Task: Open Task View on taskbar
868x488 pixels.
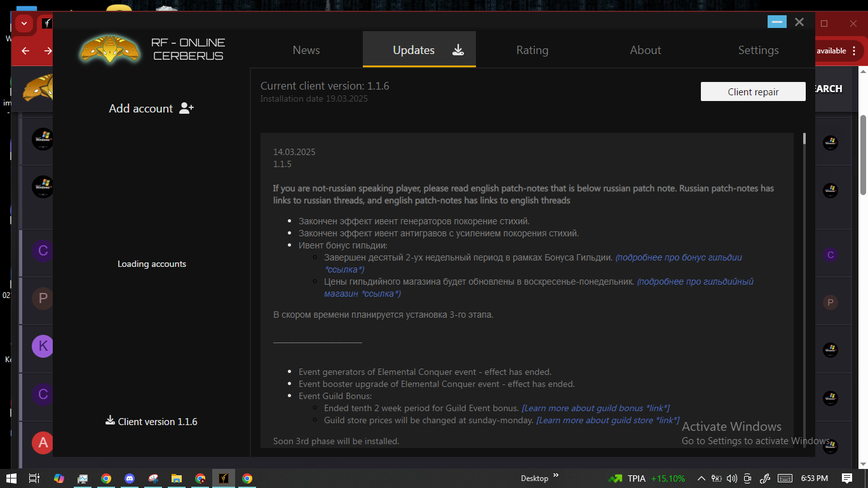Action: click(x=35, y=478)
